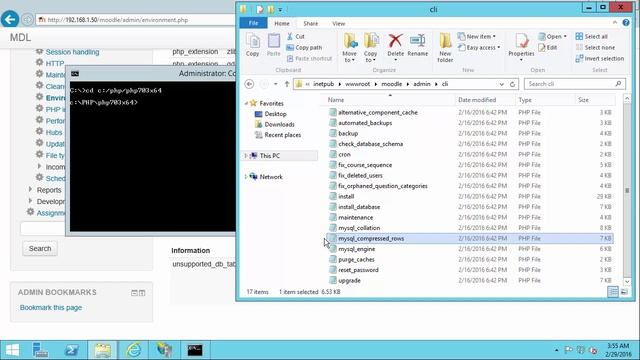Switch to the Home ribbon tab

click(x=282, y=23)
